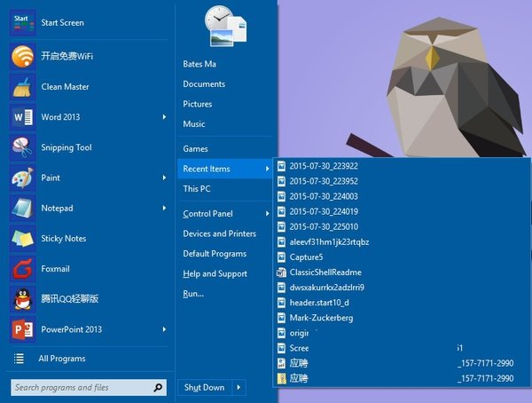Open Clean Master broom icon

click(22, 87)
